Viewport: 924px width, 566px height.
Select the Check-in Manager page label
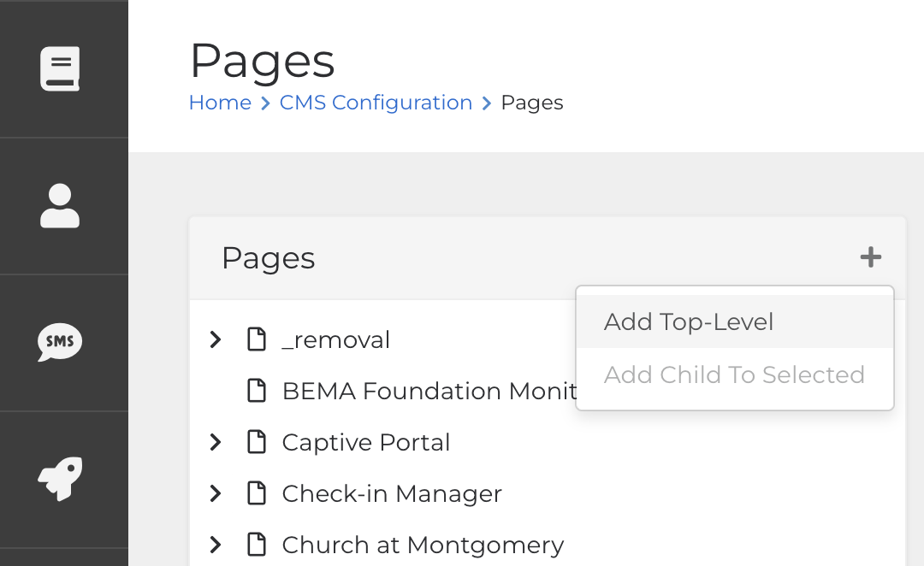(392, 493)
